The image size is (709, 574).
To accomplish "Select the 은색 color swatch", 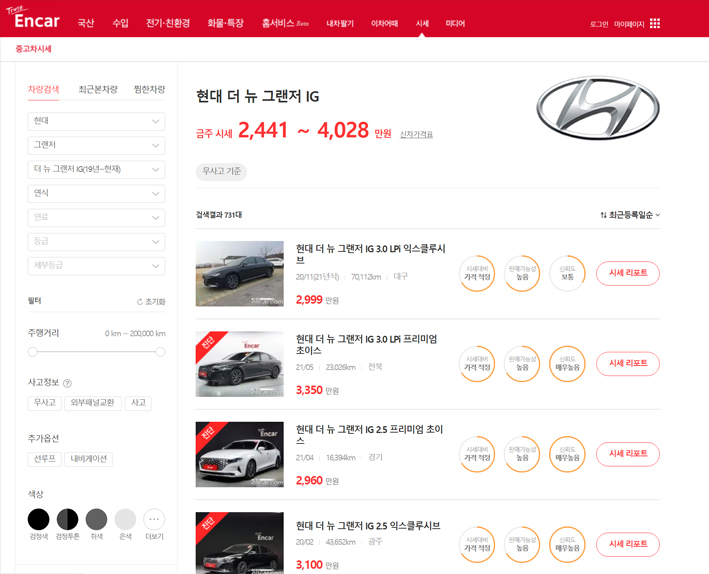I will click(x=125, y=519).
